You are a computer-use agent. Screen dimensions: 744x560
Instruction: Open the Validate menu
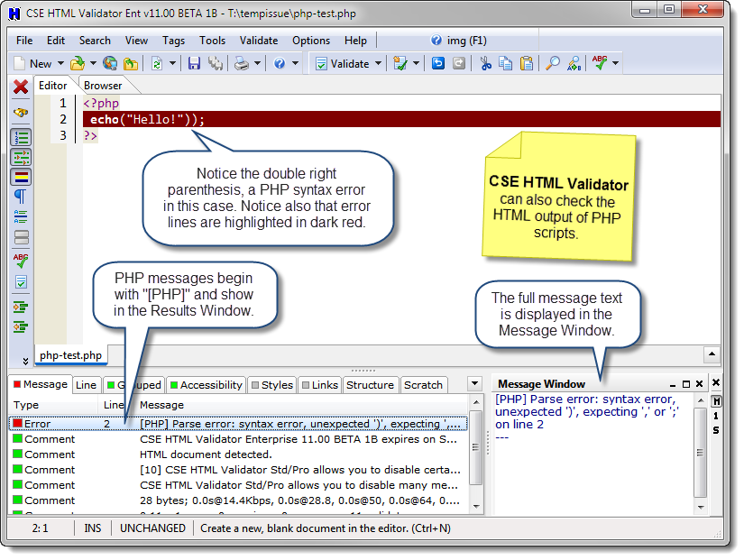(x=259, y=41)
